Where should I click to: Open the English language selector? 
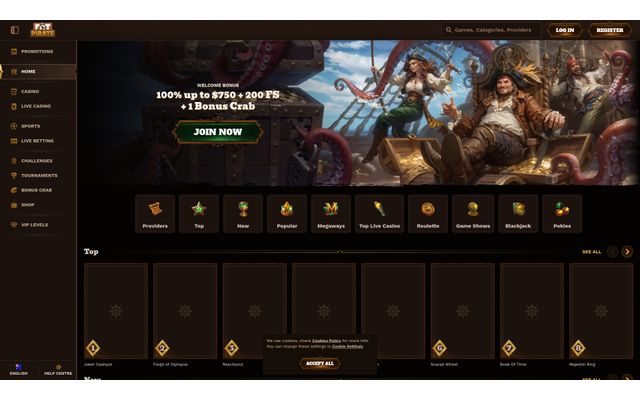19,369
